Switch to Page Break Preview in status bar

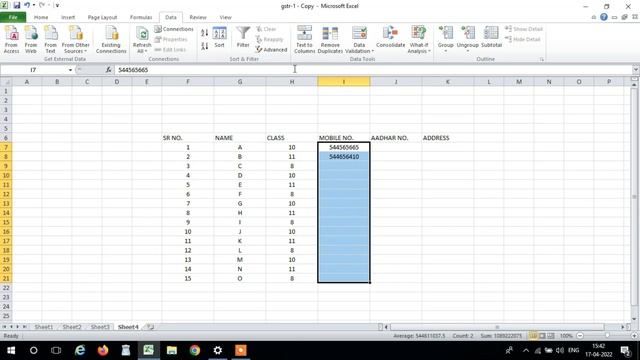click(x=551, y=336)
